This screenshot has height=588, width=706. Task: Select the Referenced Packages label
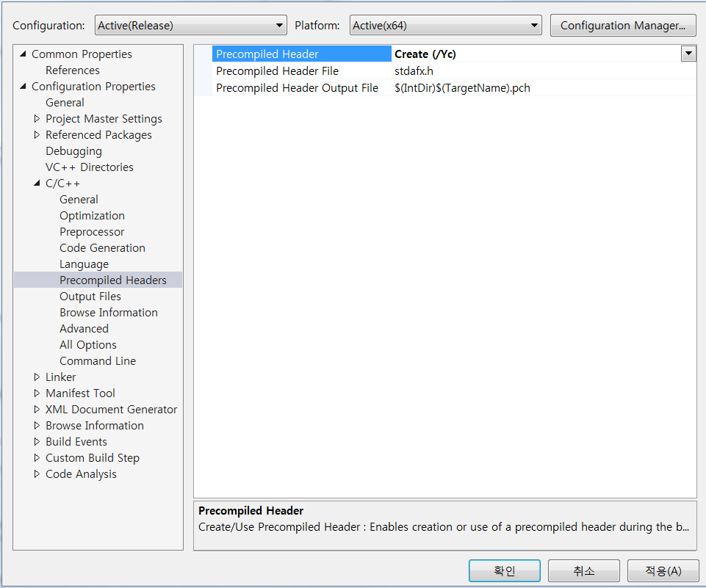pos(98,135)
